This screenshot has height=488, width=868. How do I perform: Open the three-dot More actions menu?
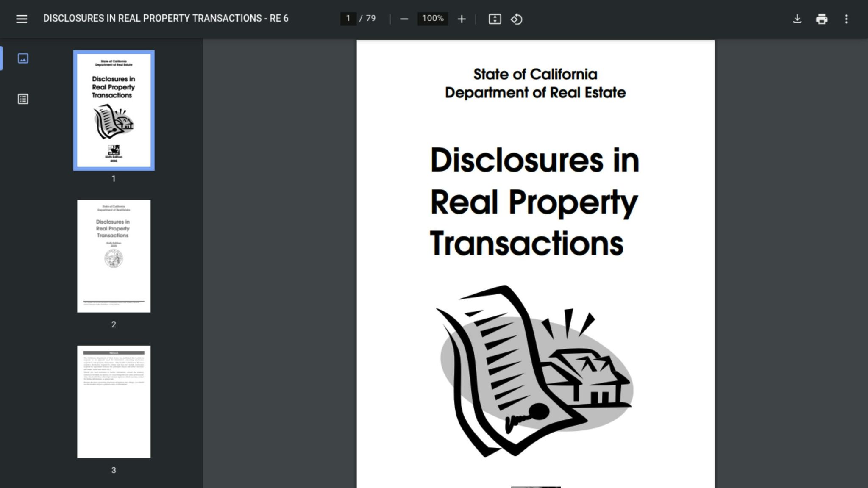(x=846, y=19)
